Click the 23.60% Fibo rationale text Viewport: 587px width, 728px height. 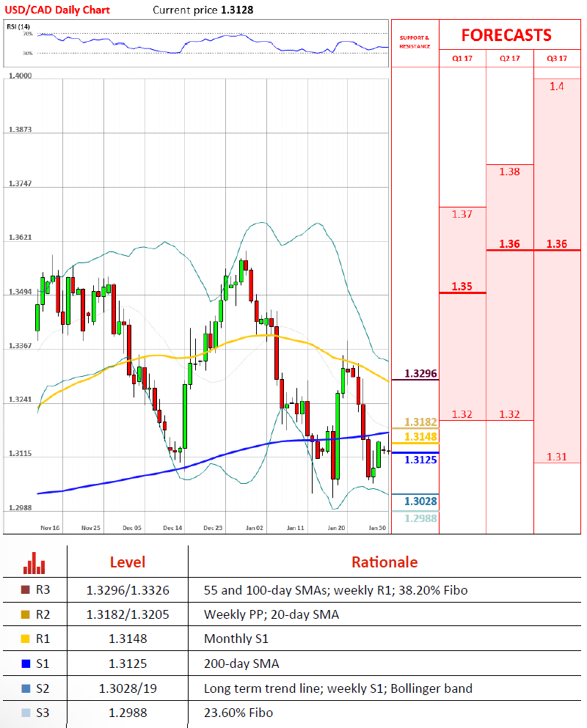point(238,713)
